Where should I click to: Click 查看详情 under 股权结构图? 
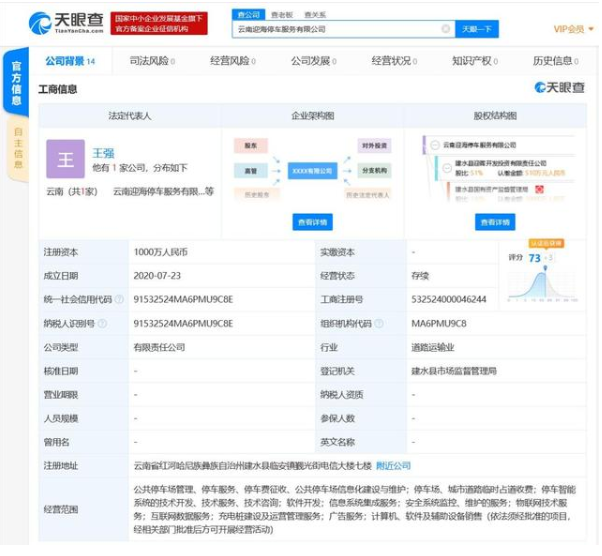point(496,221)
